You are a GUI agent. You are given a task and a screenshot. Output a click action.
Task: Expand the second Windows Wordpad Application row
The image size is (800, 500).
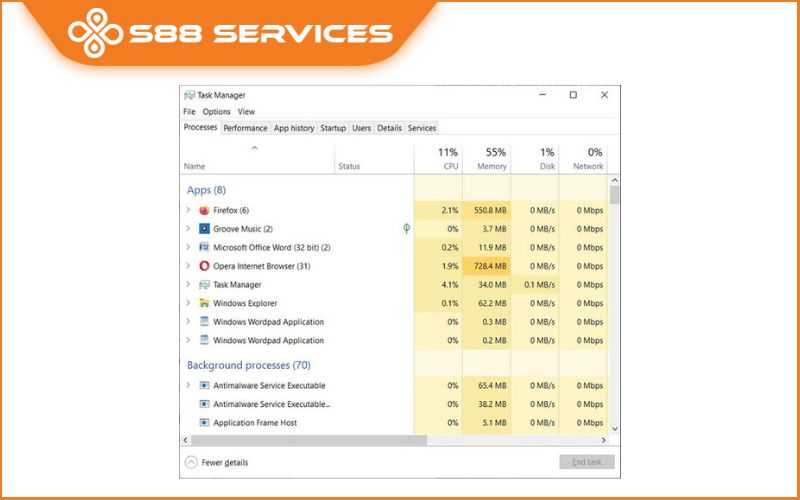tap(188, 340)
